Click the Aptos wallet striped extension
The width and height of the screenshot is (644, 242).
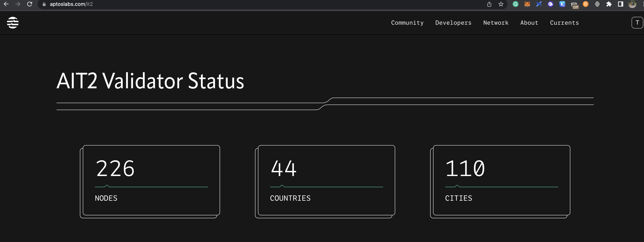coord(597,4)
